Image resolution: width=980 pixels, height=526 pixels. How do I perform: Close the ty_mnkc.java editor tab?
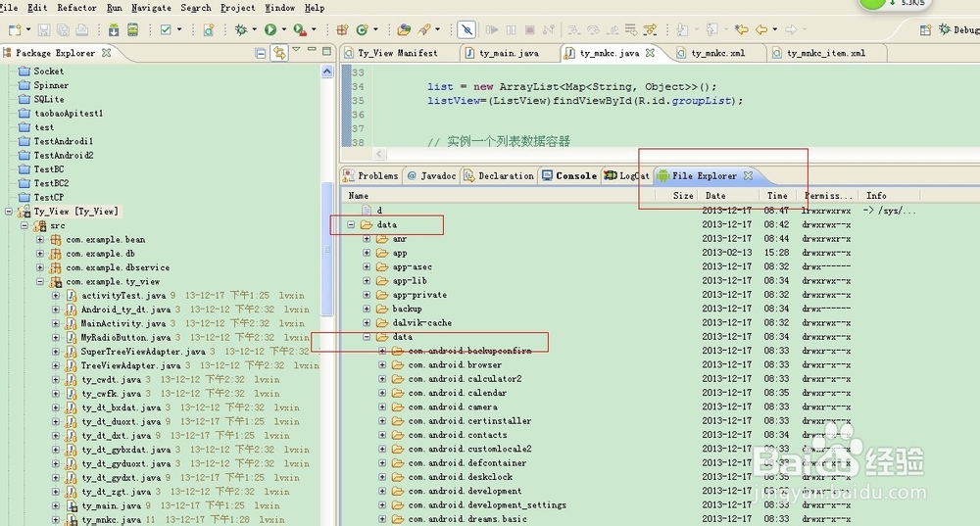tap(649, 53)
